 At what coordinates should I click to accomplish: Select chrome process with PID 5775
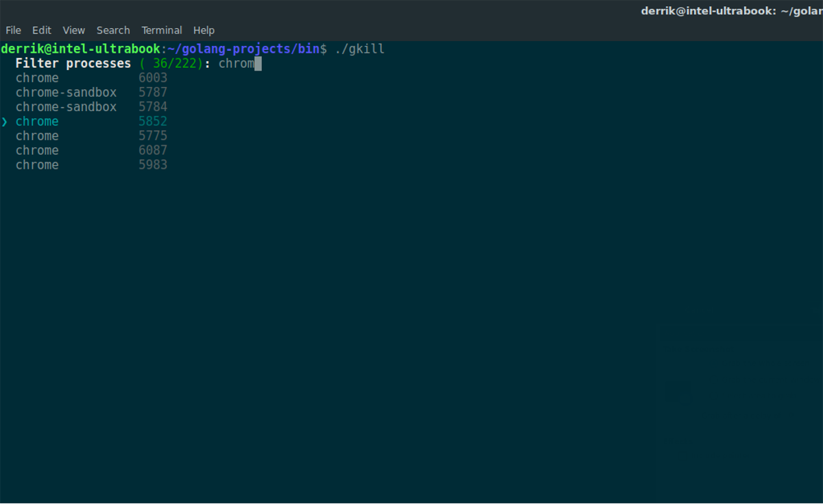91,136
